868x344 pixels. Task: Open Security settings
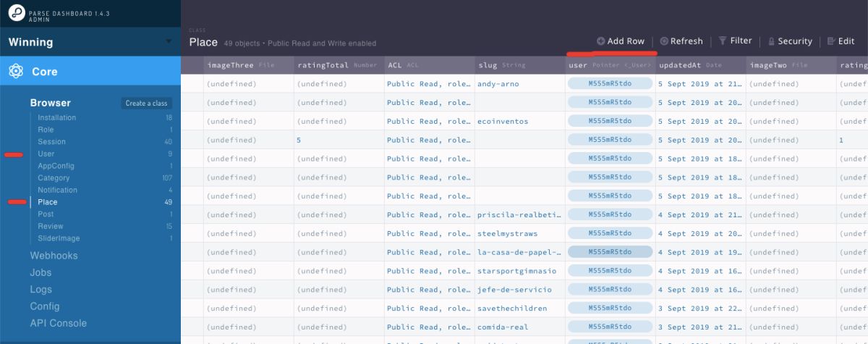(790, 41)
